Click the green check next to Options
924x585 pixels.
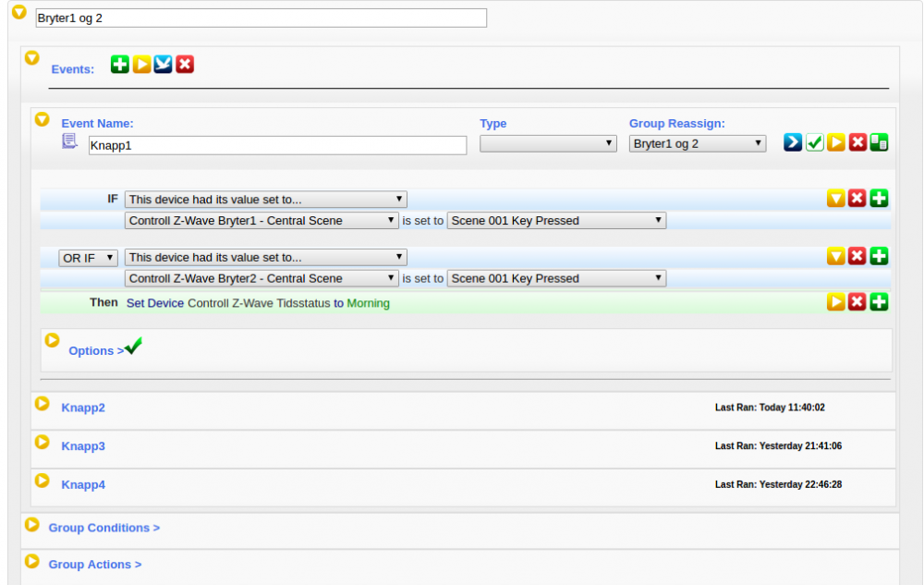134,347
